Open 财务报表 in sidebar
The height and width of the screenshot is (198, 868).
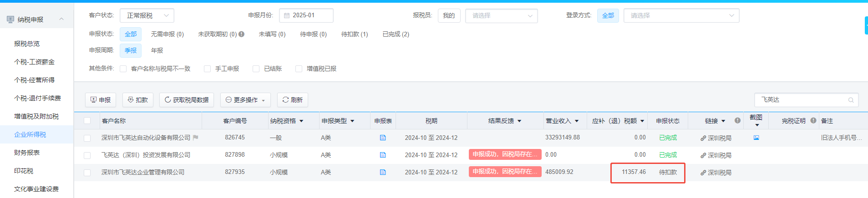[x=27, y=153]
